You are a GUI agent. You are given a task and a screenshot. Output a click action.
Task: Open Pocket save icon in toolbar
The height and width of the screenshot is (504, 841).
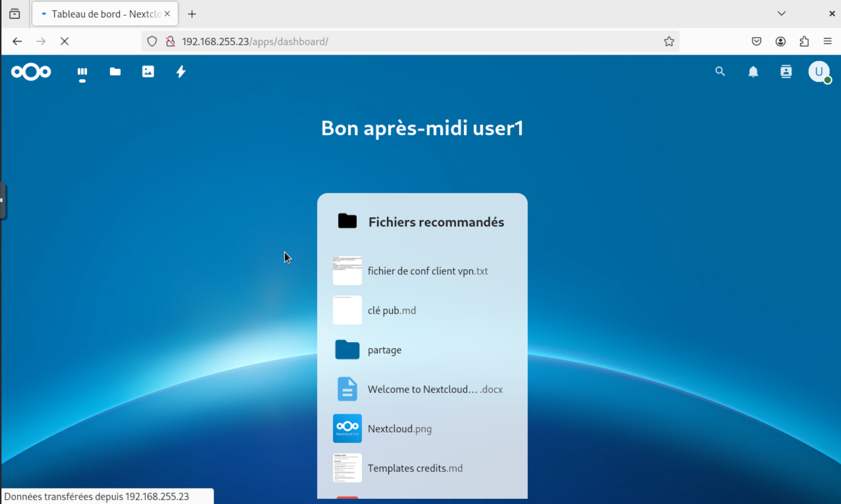[757, 41]
